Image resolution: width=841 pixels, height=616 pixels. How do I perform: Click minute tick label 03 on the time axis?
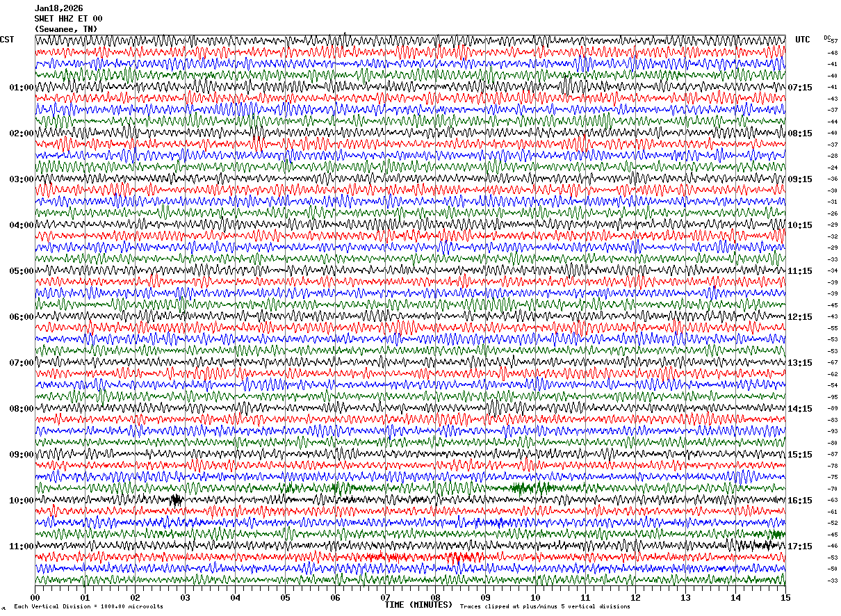click(185, 597)
